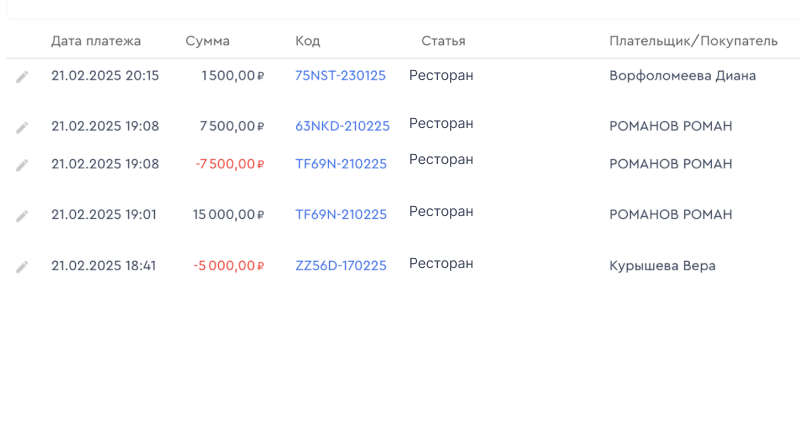Select date cell 21.02.2025 20:15

105,75
